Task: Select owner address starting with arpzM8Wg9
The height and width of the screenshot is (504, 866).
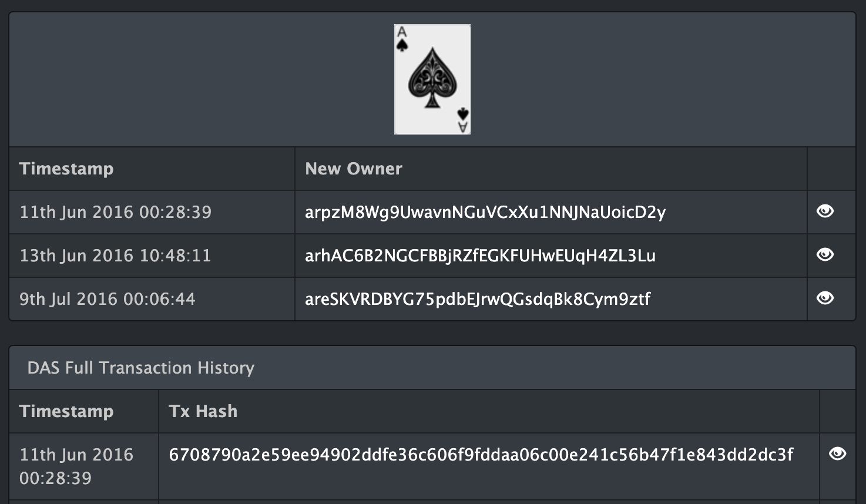Action: click(485, 212)
